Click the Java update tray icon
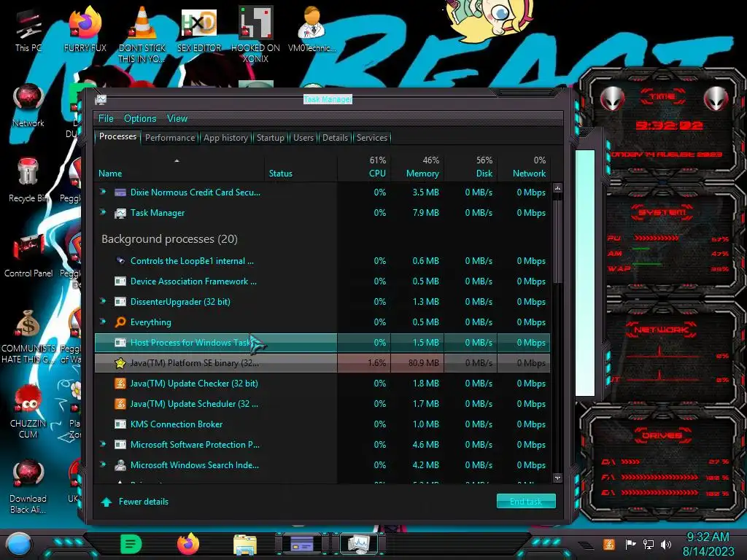 coord(609,544)
